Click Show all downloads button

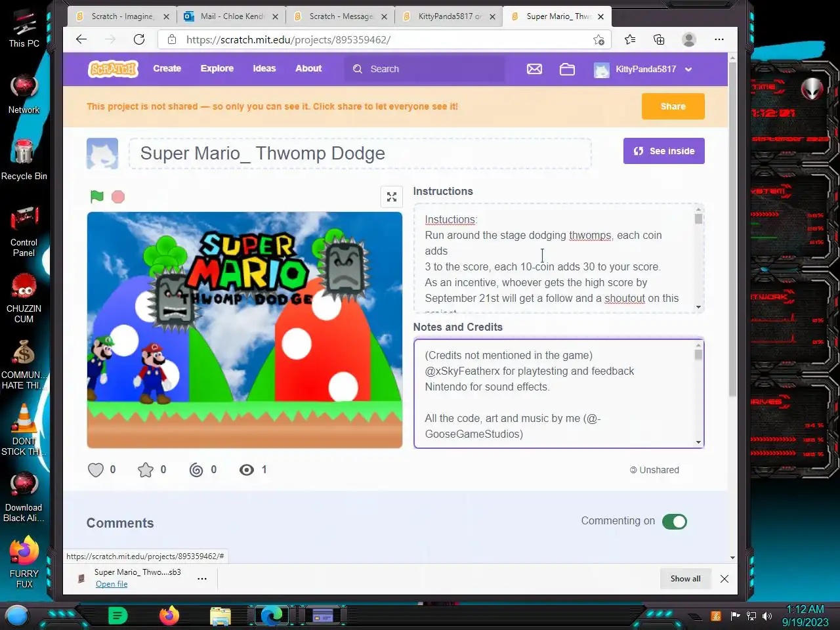coord(686,579)
